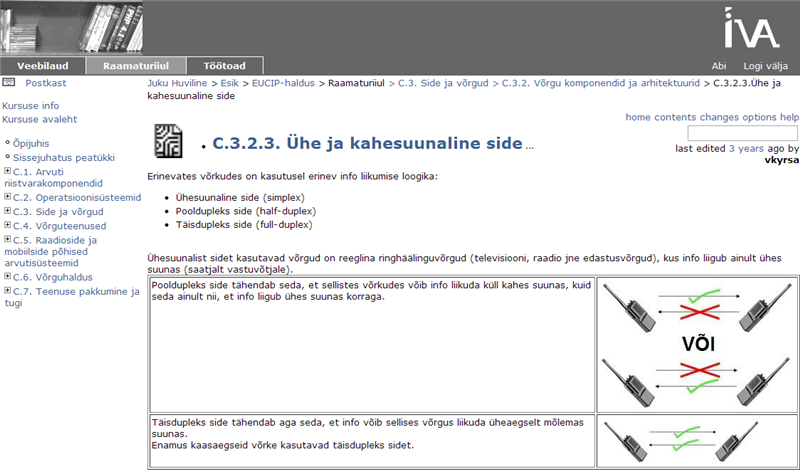Screen dimensions: 800x476
Task: Expand C.1. Arvuti riistvarakomponendid tree node
Action: tap(8, 171)
